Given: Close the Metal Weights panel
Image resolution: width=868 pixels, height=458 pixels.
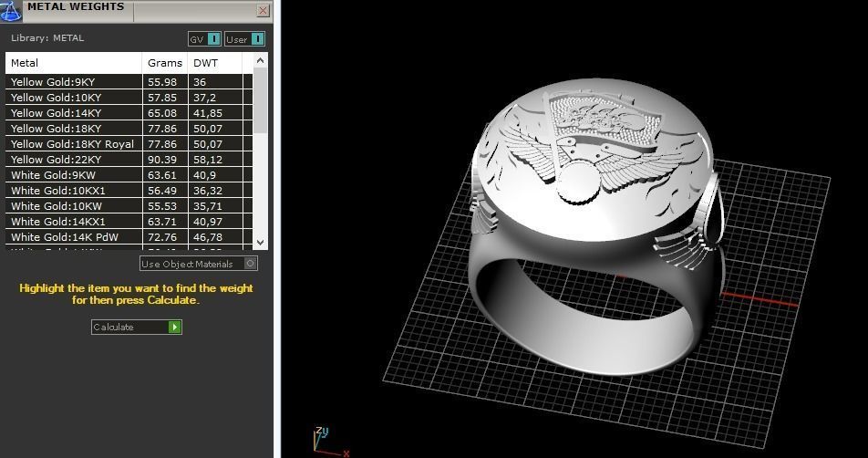Looking at the screenshot, I should point(263,11).
